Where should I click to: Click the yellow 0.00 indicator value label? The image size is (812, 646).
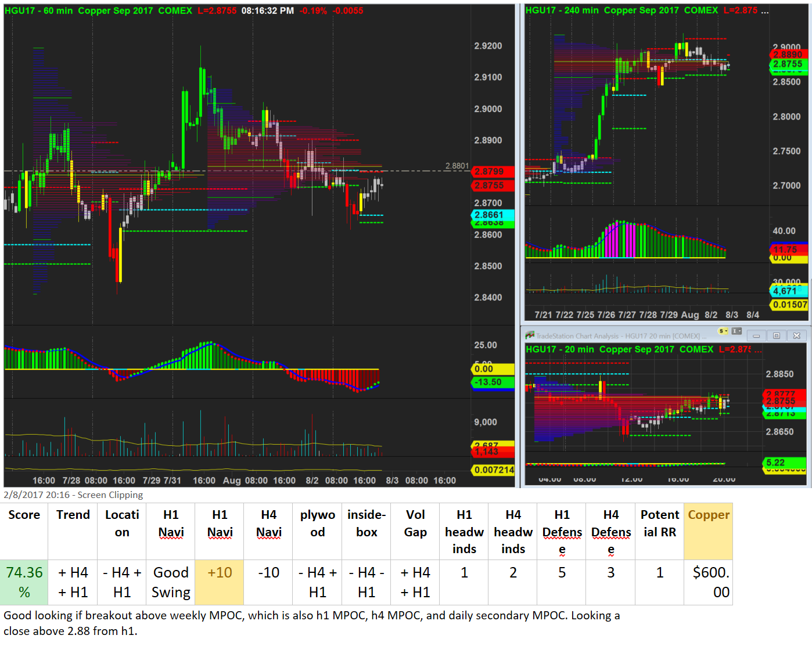(x=492, y=369)
